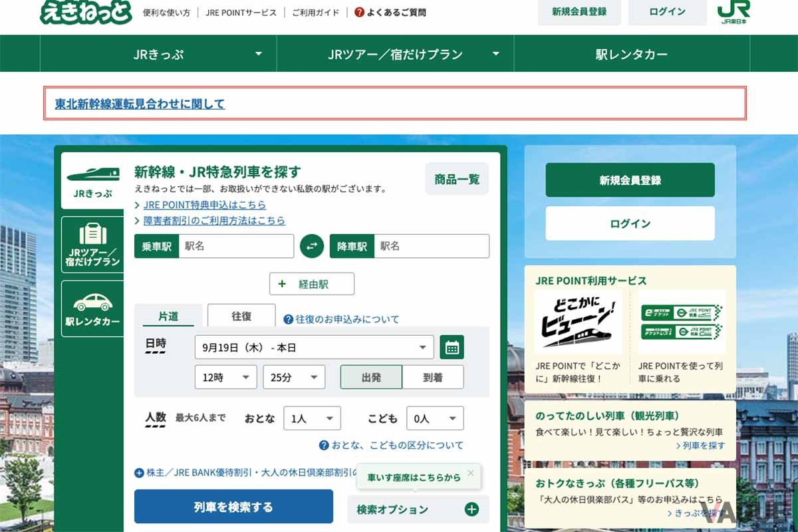Expand the JRツアー／宿だけプラン navigation menu
Screen dimensions: 798x532
pos(395,54)
